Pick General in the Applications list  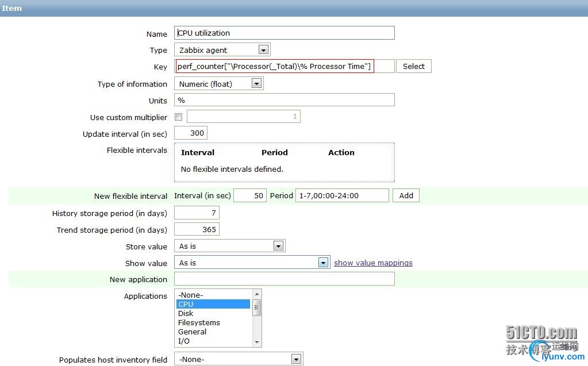(213, 332)
